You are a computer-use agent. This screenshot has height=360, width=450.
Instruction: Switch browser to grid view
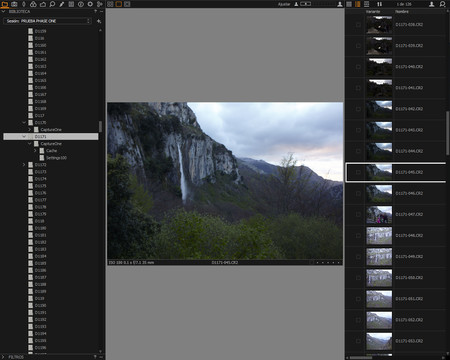point(349,4)
